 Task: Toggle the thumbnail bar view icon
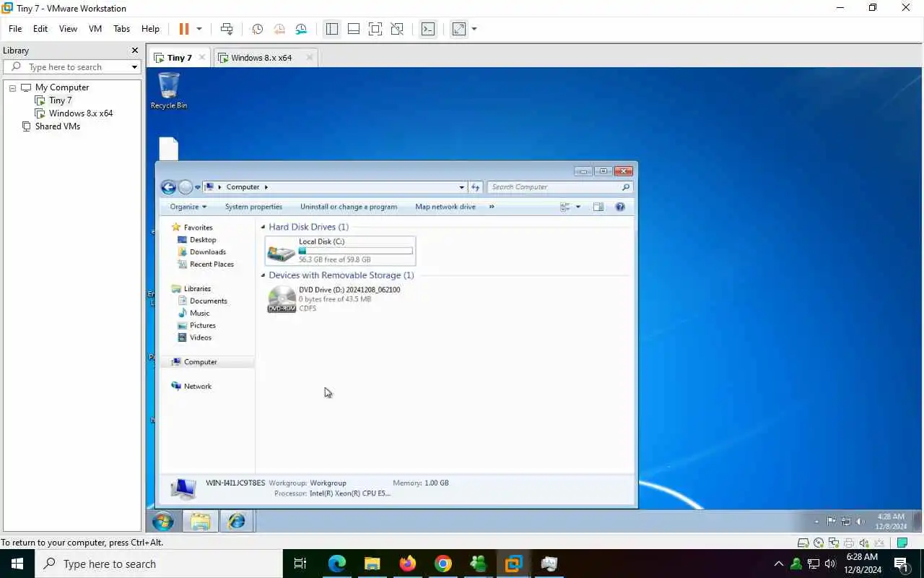pyautogui.click(x=354, y=29)
